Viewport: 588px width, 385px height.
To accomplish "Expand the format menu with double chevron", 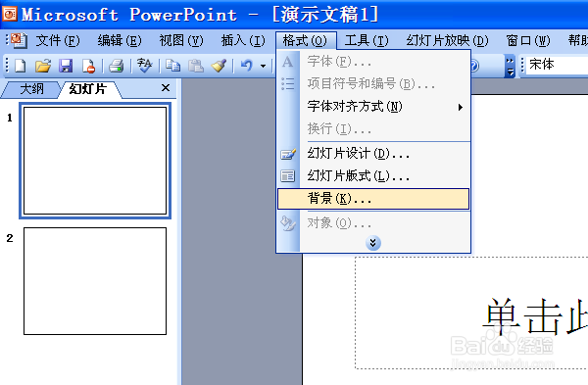I will 373,243.
